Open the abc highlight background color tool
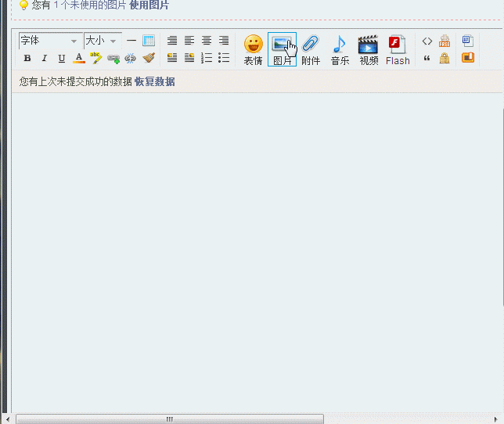The image size is (504, 424). point(95,58)
